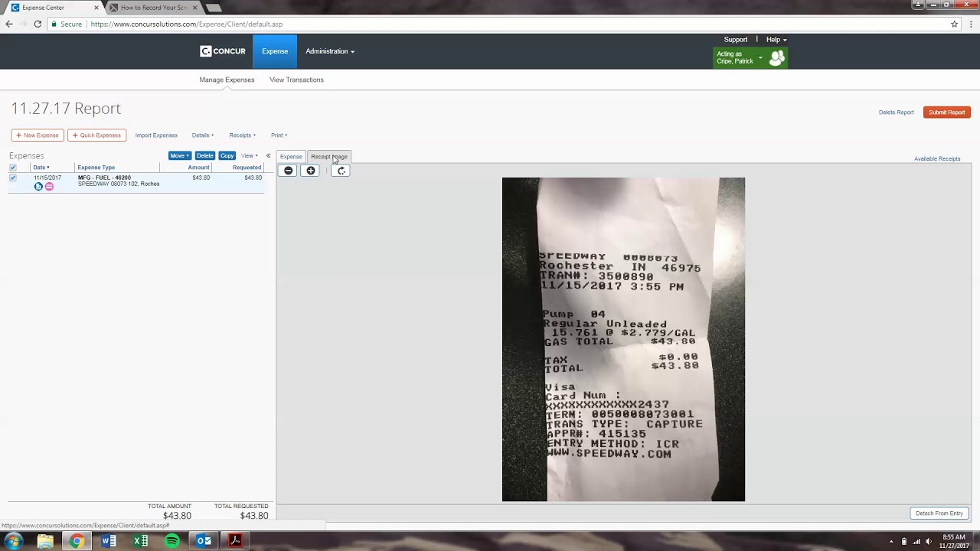Collapse the expense list panel chevron

coord(268,155)
